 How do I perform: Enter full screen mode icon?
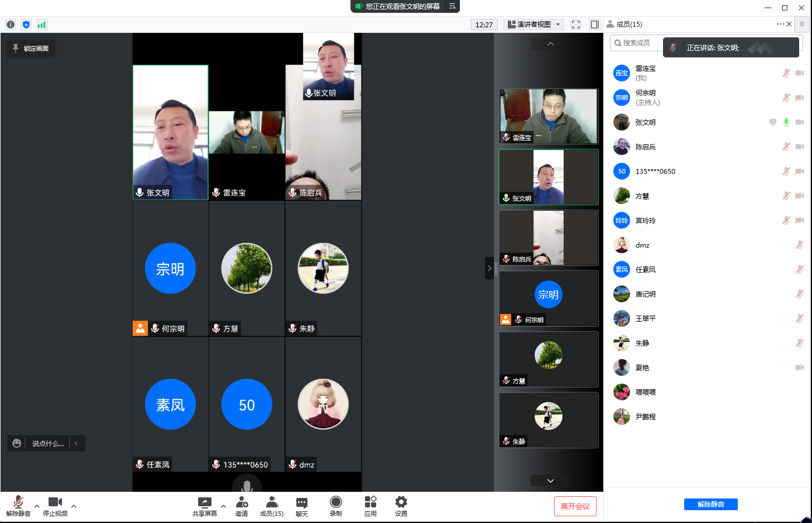576,25
